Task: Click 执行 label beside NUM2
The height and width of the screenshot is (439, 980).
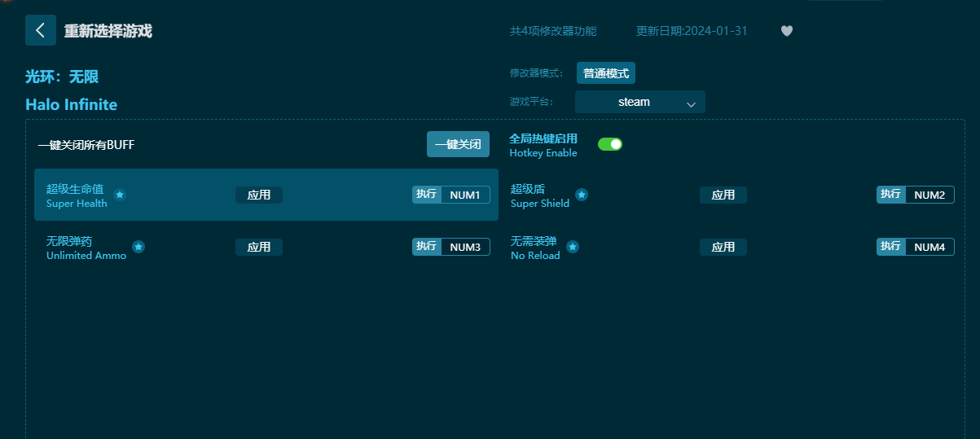Action: coord(890,194)
